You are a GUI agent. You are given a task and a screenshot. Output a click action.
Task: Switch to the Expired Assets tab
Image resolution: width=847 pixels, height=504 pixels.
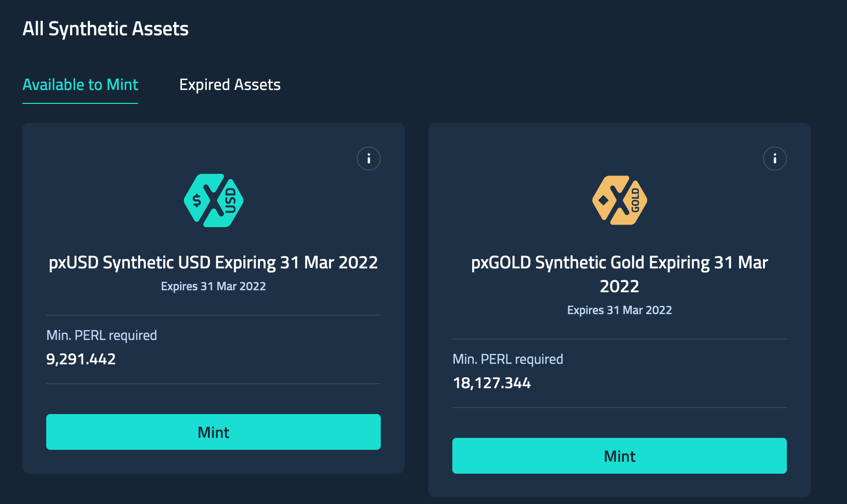(x=230, y=85)
